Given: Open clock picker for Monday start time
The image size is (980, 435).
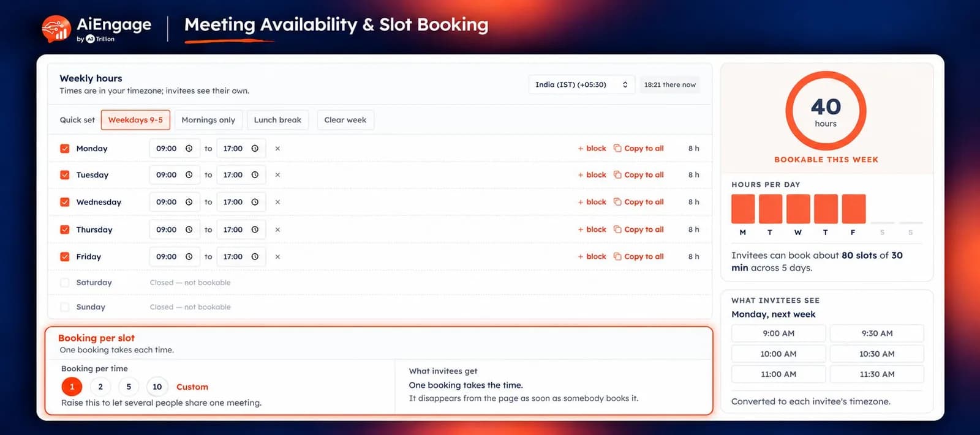Looking at the screenshot, I should tap(189, 149).
